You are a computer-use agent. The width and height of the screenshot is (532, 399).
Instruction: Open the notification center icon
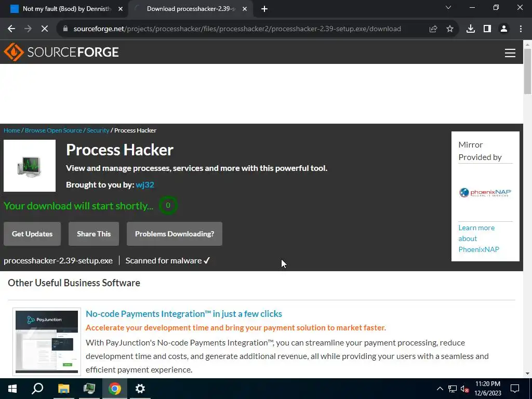[515, 389]
